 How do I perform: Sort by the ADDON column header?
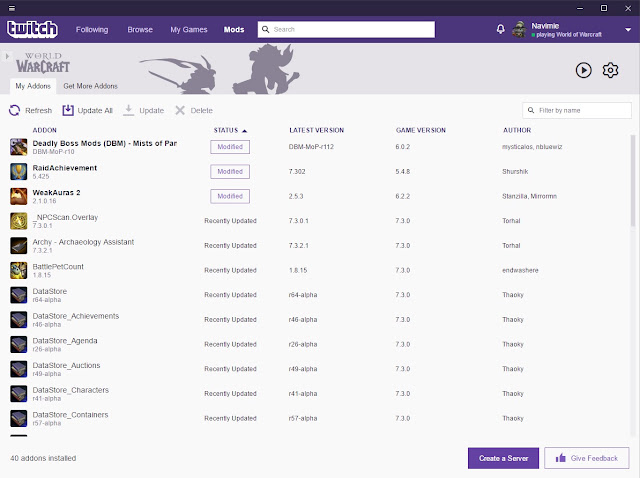click(x=44, y=130)
